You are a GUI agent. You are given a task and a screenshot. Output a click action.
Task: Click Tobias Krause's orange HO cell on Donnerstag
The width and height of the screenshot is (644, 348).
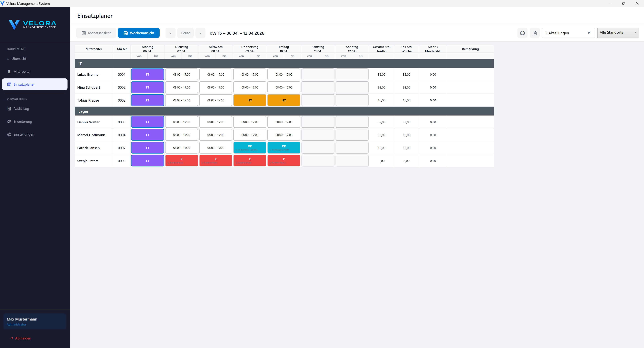pos(249,100)
